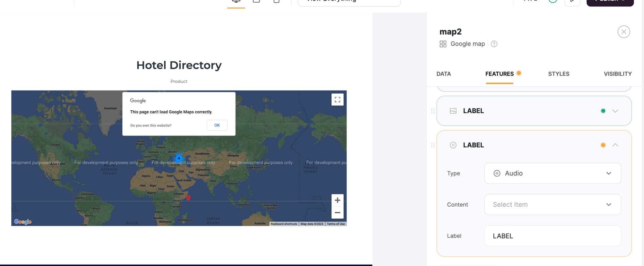Open the Type dropdown showing Audio
Viewport: 644px width, 266px height.
coord(552,173)
